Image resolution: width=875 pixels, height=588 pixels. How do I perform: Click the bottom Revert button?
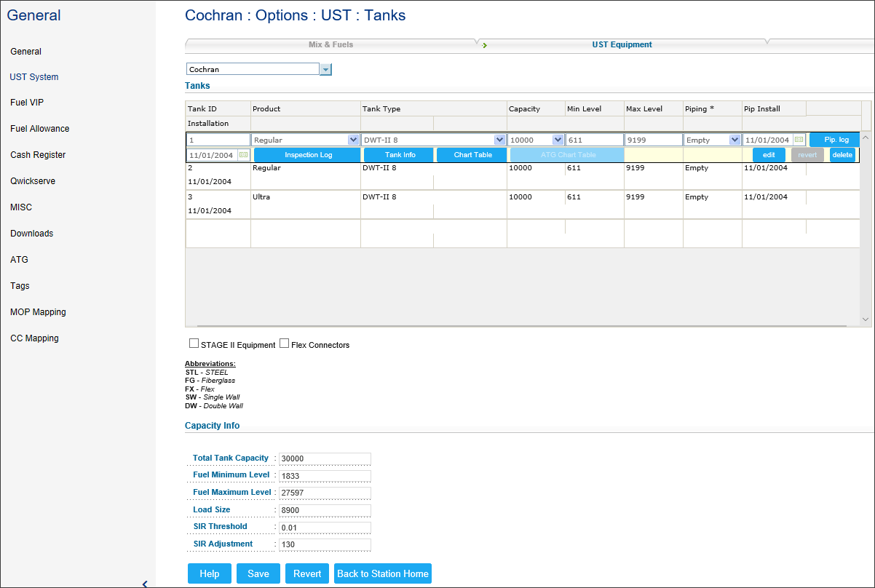[307, 573]
